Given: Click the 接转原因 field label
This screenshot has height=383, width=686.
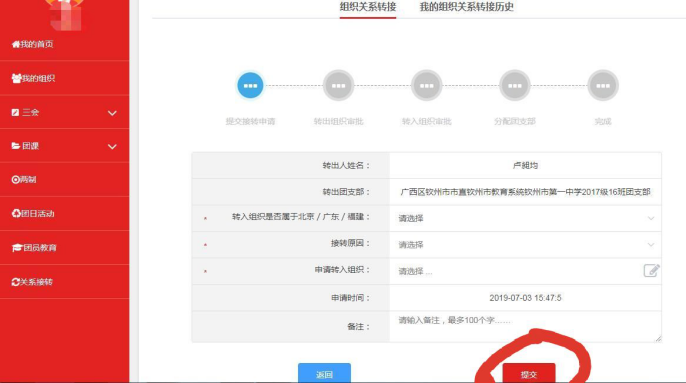Looking at the screenshot, I should click(x=350, y=243).
